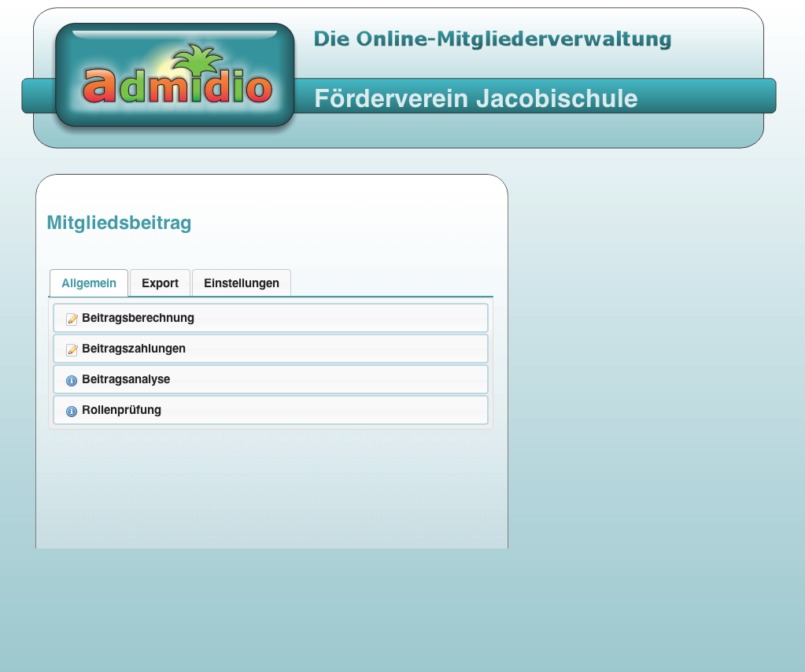Click the Förderverein Jacobischule title banner
805x672 pixels.
pos(475,98)
